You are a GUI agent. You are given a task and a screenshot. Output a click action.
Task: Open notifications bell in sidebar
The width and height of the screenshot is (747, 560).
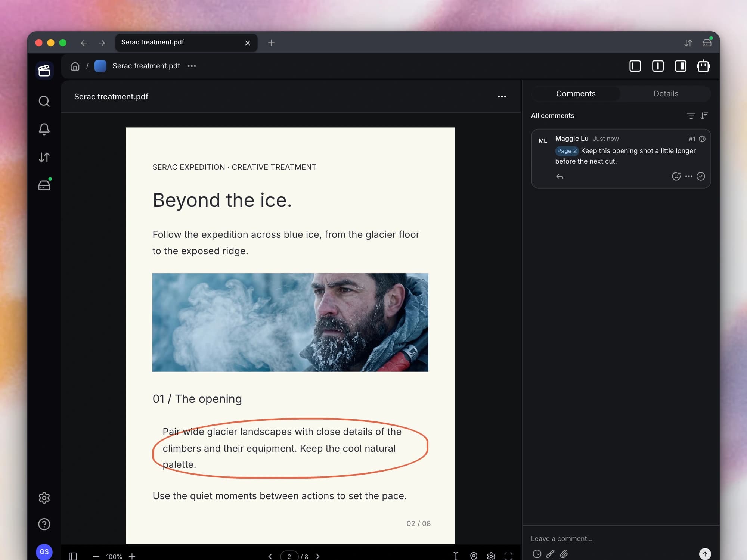coord(44,129)
